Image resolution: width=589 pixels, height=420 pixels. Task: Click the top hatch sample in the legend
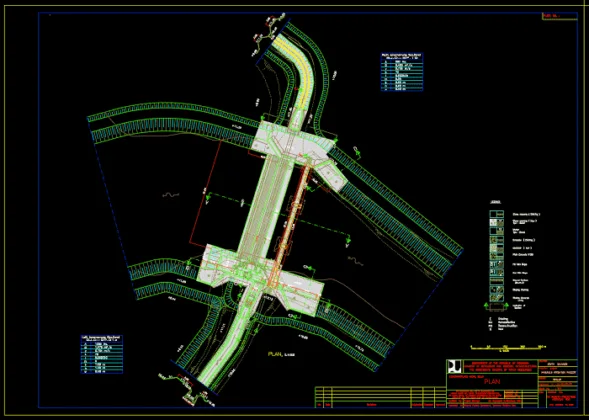496,214
